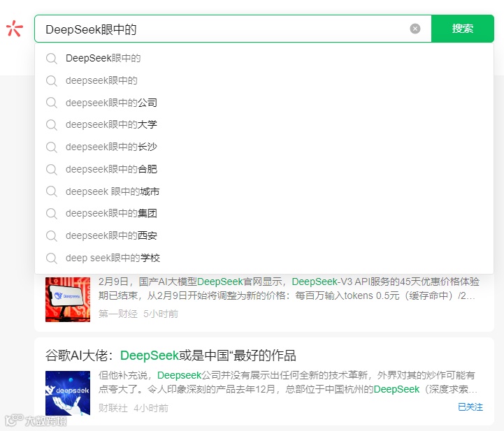Open the blue deepseek hand thumbnail
Image resolution: width=504 pixels, height=431 pixels.
[x=68, y=393]
